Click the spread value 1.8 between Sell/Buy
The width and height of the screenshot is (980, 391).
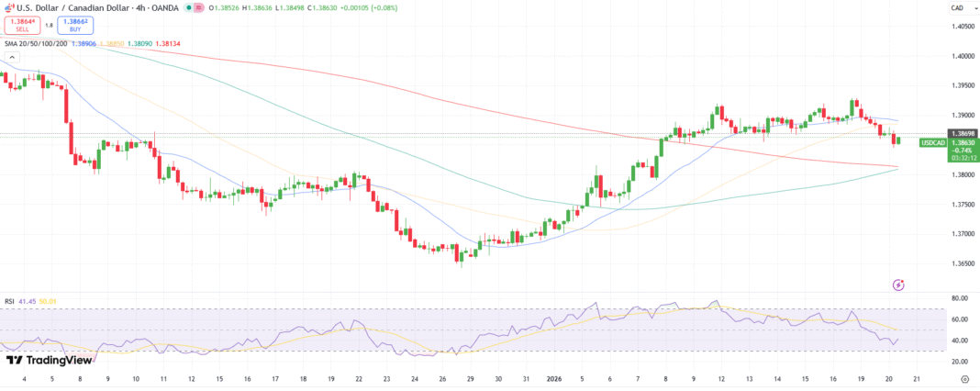[x=49, y=26]
